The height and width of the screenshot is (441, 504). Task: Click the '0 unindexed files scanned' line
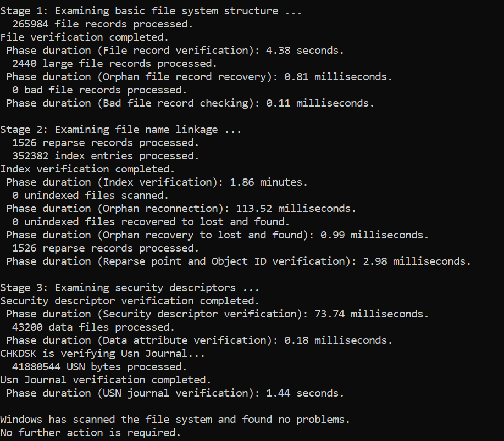[90, 196]
